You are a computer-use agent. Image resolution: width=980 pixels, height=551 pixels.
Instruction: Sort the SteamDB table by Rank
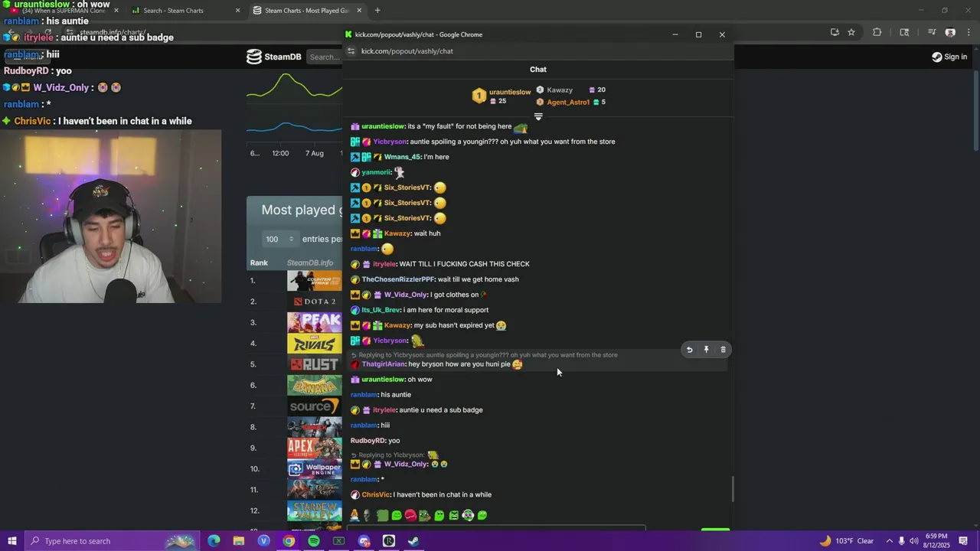point(259,262)
